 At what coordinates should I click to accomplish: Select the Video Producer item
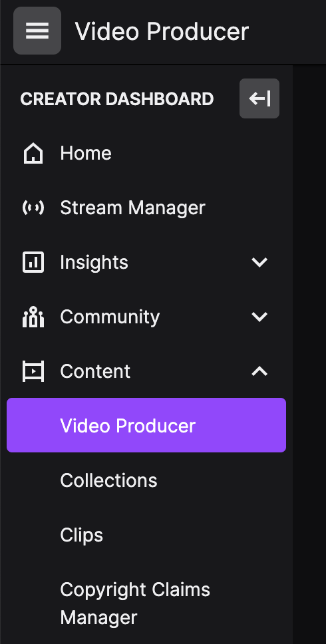[x=146, y=425]
